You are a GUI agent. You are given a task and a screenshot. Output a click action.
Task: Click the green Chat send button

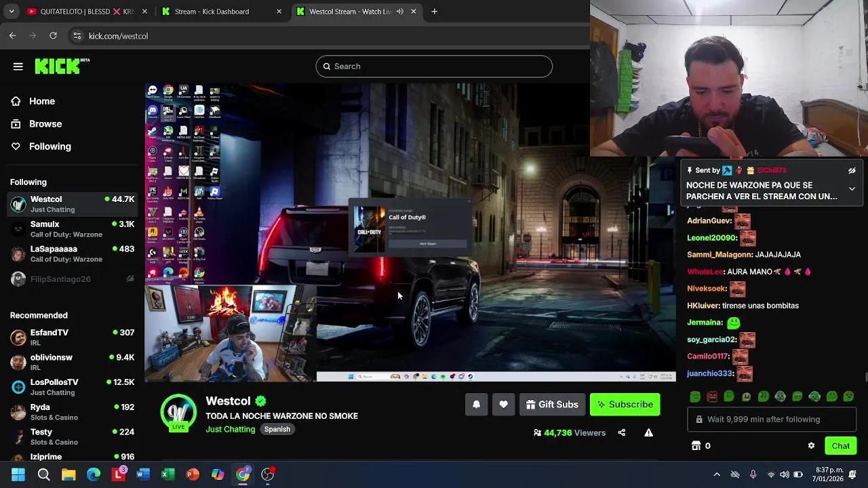[x=840, y=446]
